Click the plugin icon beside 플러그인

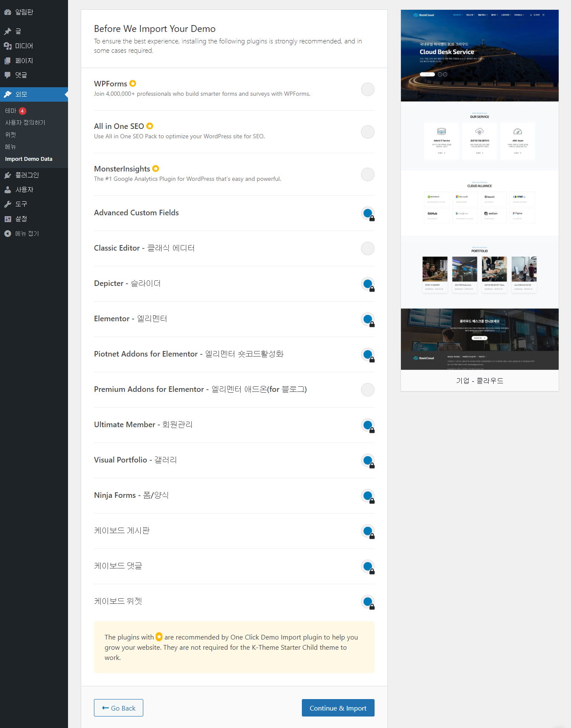point(8,175)
